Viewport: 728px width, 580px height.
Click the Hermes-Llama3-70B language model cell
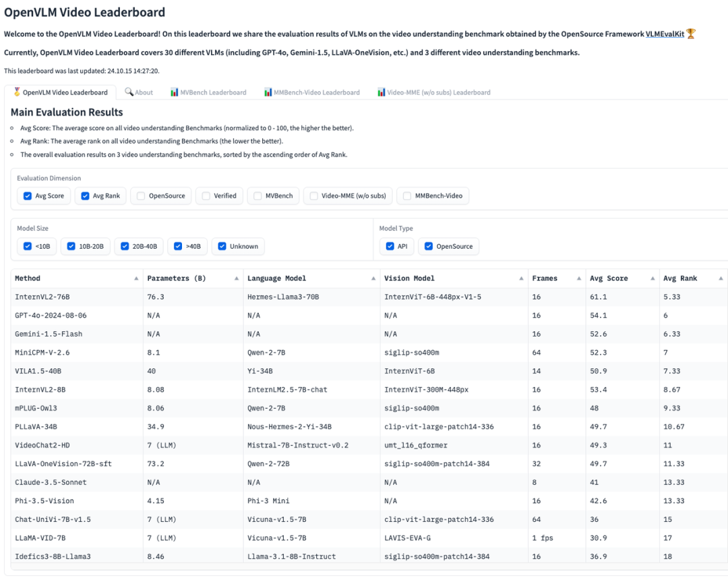pyautogui.click(x=311, y=297)
